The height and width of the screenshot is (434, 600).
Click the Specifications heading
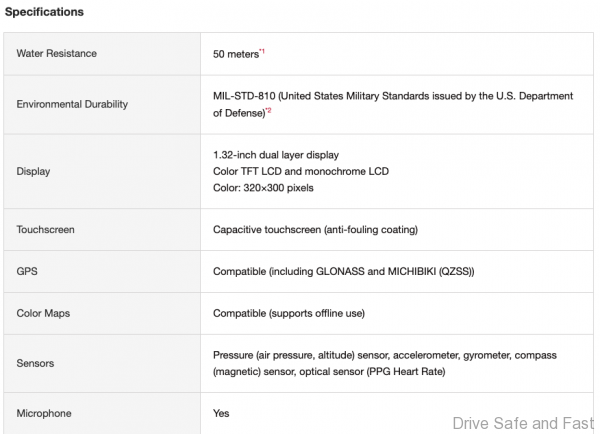(x=44, y=12)
